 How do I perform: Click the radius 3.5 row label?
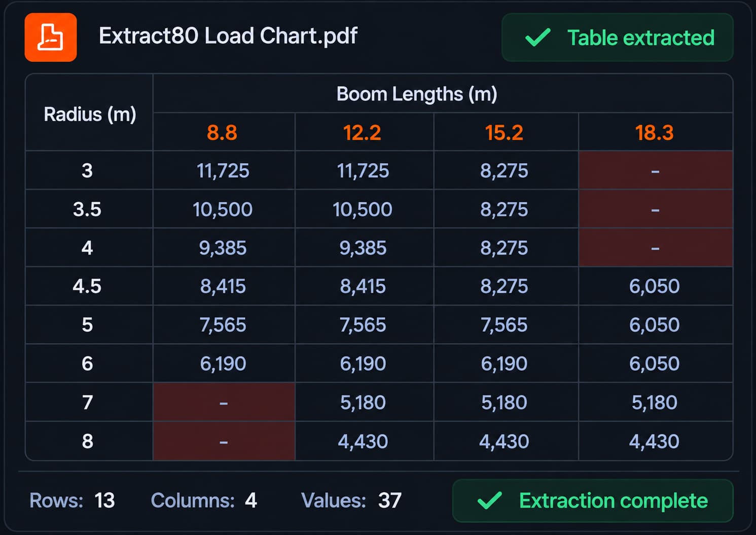point(87,209)
